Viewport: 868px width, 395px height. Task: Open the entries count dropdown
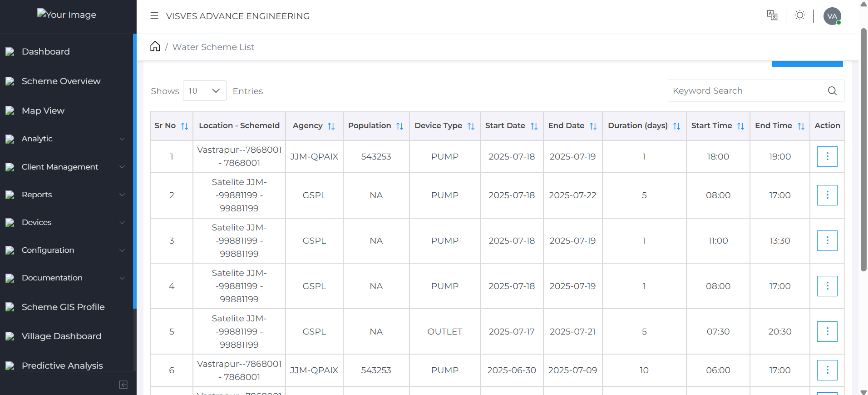204,91
